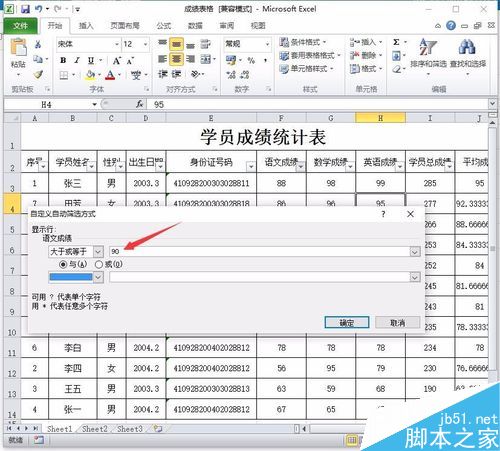Confirm filter with 确定 button
The image size is (500, 451).
pyautogui.click(x=347, y=323)
